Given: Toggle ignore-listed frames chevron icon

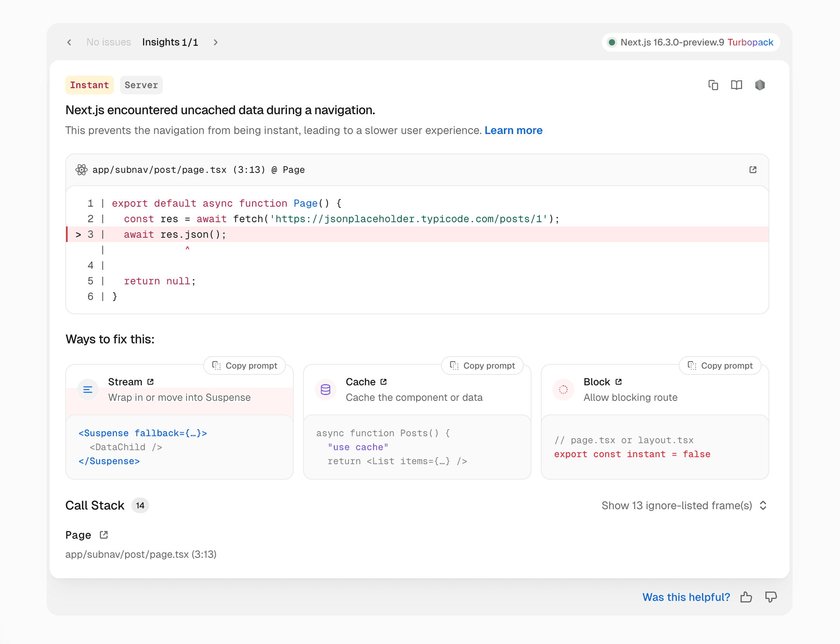Looking at the screenshot, I should tap(763, 505).
